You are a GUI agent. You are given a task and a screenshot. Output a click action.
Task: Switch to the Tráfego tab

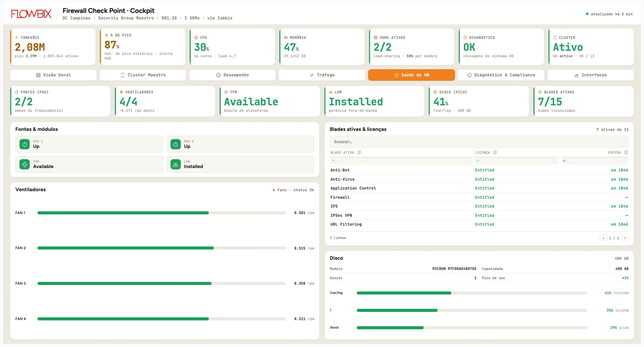(322, 75)
